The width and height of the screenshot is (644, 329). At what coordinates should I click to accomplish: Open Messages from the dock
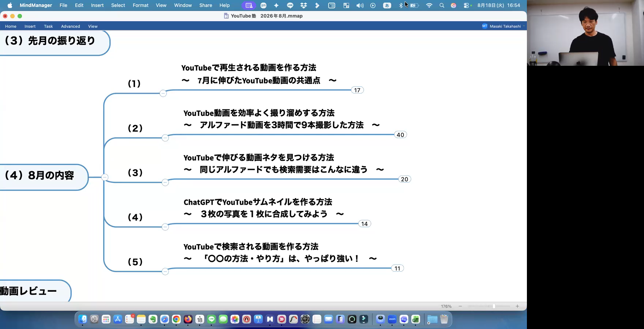click(x=223, y=319)
